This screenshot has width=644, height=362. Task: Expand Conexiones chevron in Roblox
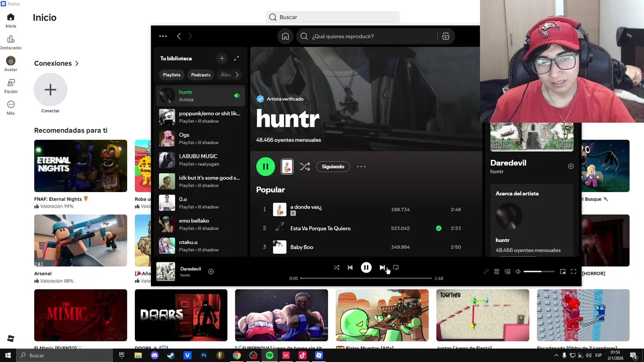click(x=76, y=63)
